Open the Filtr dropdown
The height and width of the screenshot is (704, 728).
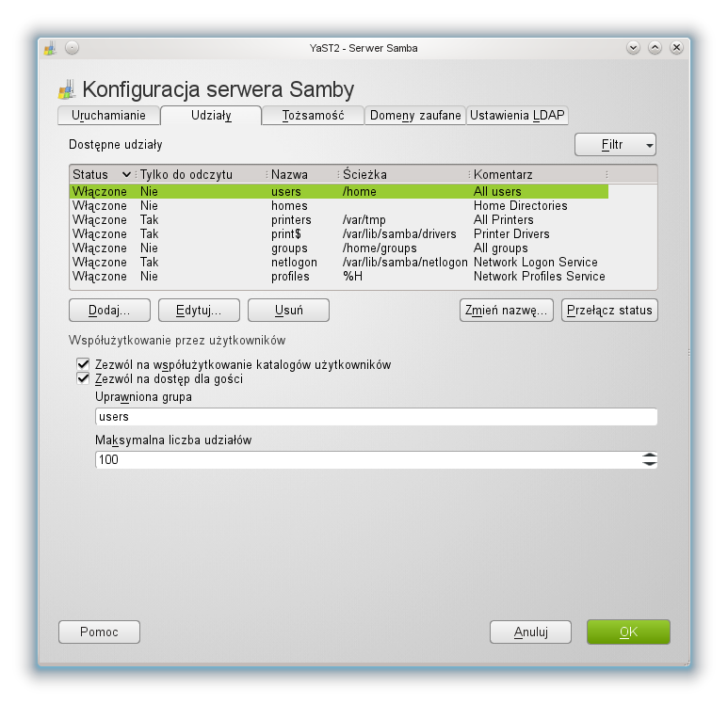pos(615,145)
